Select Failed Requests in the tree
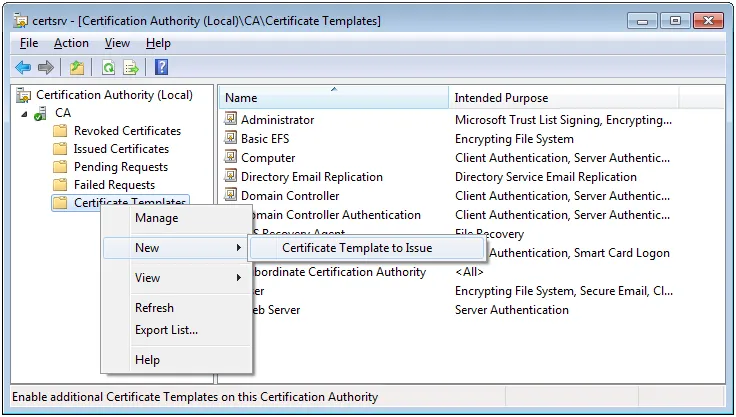This screenshot has height=417, width=736. (x=114, y=185)
